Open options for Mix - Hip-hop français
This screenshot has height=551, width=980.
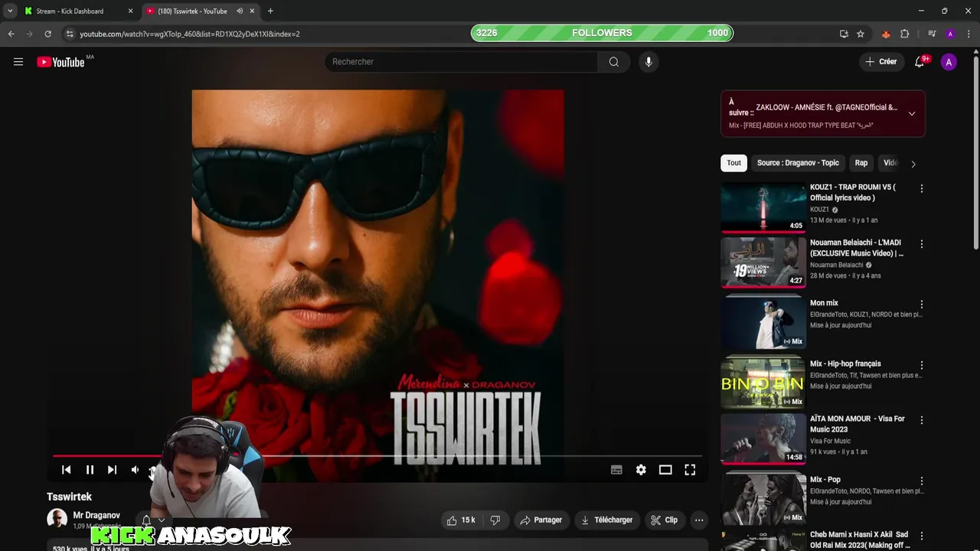(x=922, y=365)
